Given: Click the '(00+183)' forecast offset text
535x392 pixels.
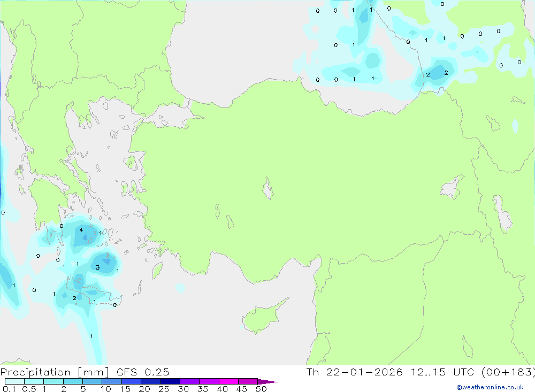Looking at the screenshot, I should pos(508,372).
